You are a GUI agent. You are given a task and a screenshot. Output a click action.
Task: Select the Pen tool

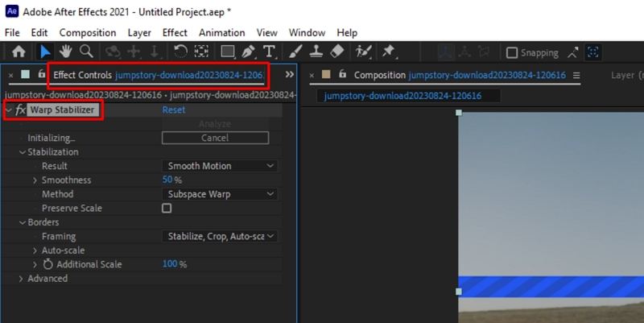[x=248, y=52]
